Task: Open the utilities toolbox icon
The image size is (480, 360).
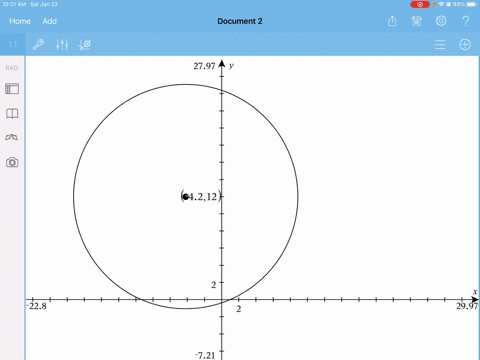Action: click(12, 137)
